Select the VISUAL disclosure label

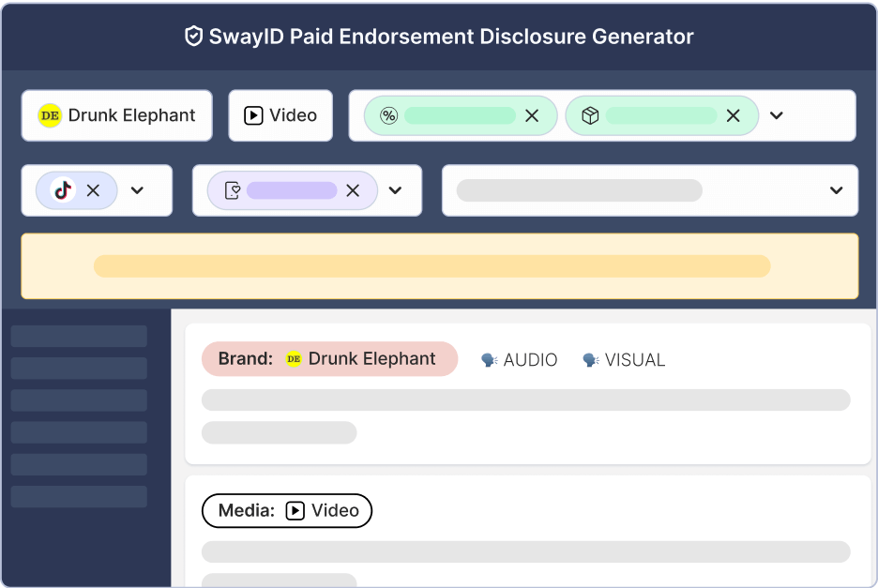(635, 359)
